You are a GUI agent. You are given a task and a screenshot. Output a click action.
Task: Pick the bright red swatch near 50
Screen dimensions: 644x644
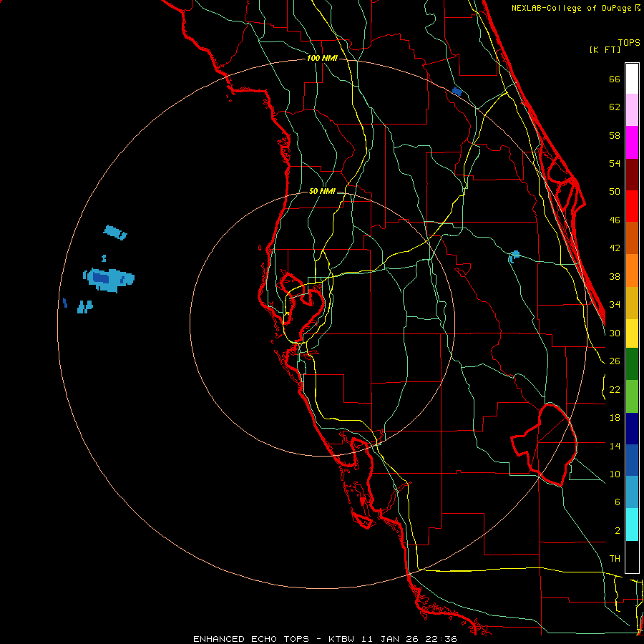[x=632, y=206]
